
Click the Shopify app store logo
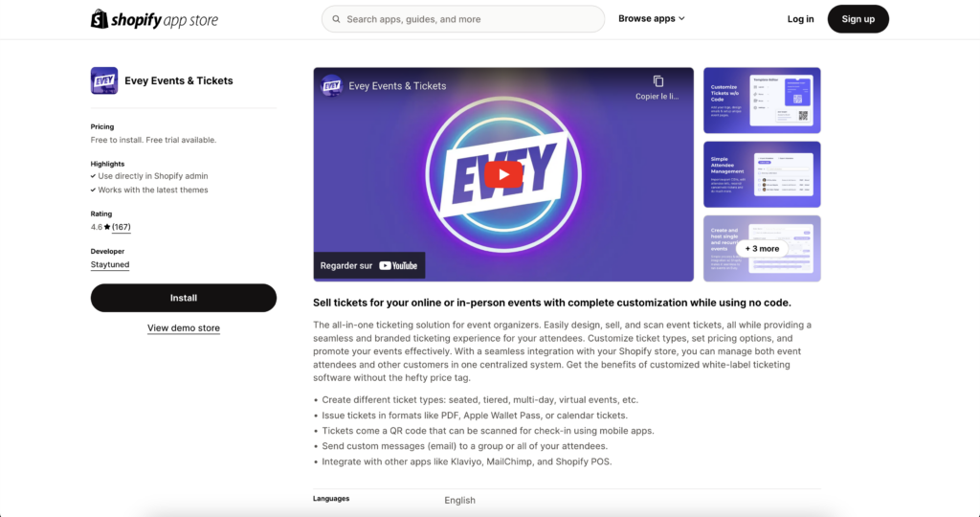pos(154,19)
